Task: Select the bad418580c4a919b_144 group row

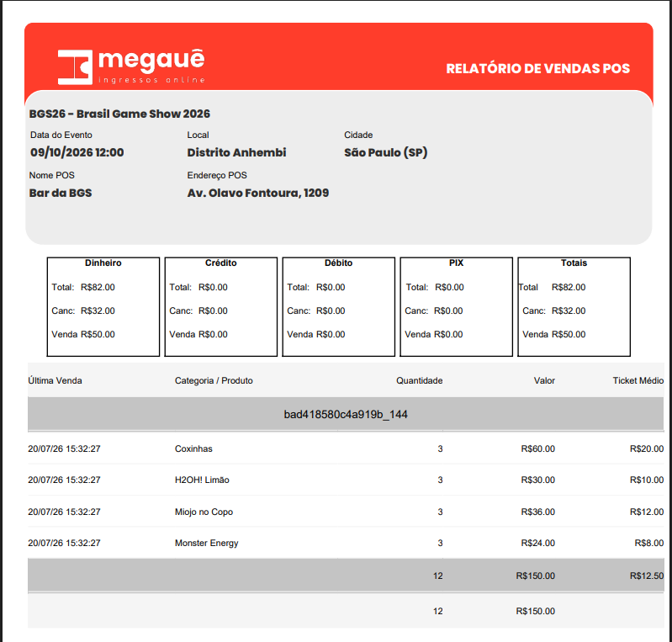Action: click(x=346, y=414)
